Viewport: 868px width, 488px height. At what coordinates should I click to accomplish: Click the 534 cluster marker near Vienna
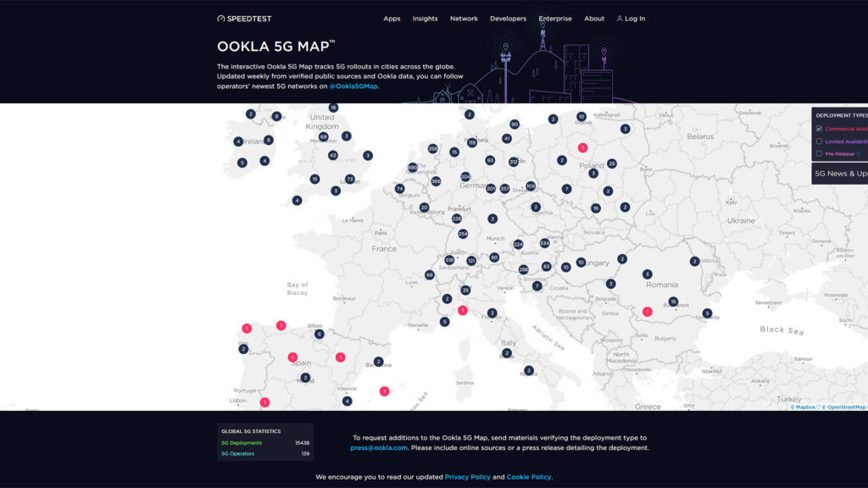tap(545, 243)
